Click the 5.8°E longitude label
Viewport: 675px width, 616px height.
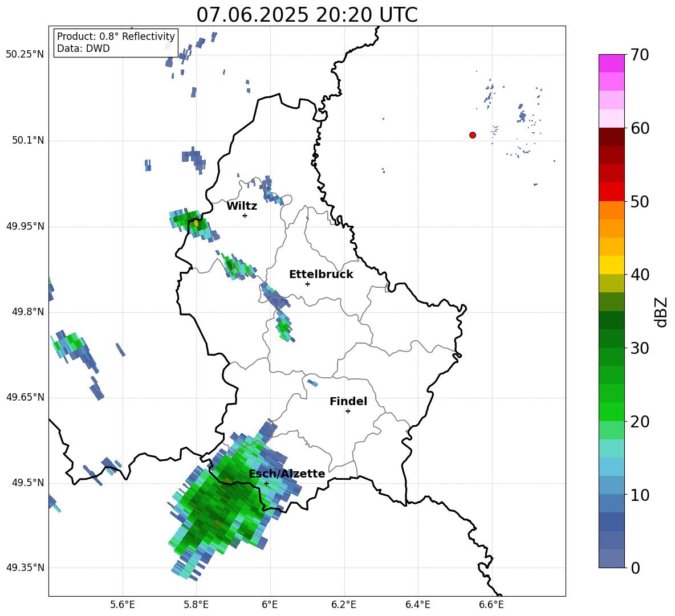click(196, 605)
